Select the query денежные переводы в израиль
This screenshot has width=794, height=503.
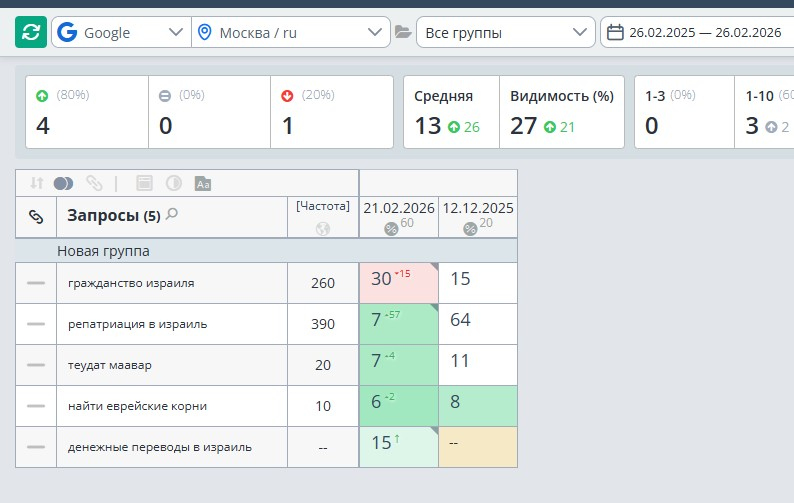160,447
